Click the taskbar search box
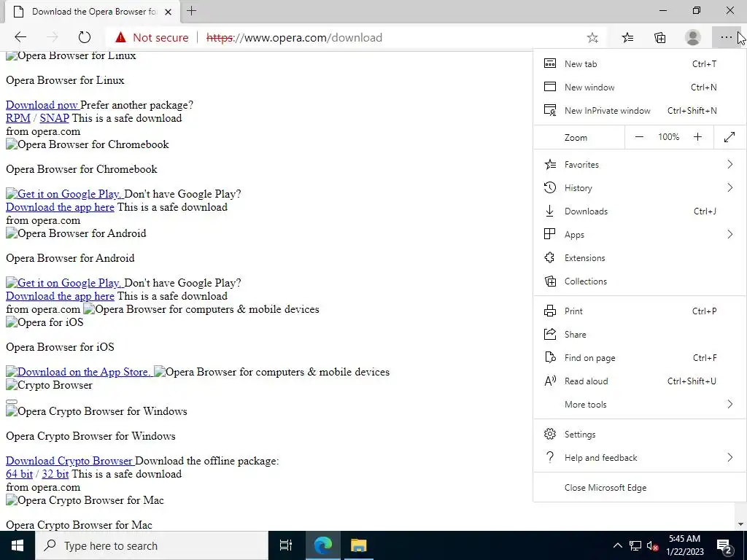This screenshot has height=560, width=747. point(152,545)
